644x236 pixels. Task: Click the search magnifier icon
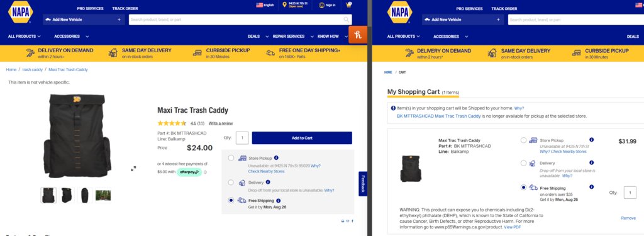click(347, 20)
